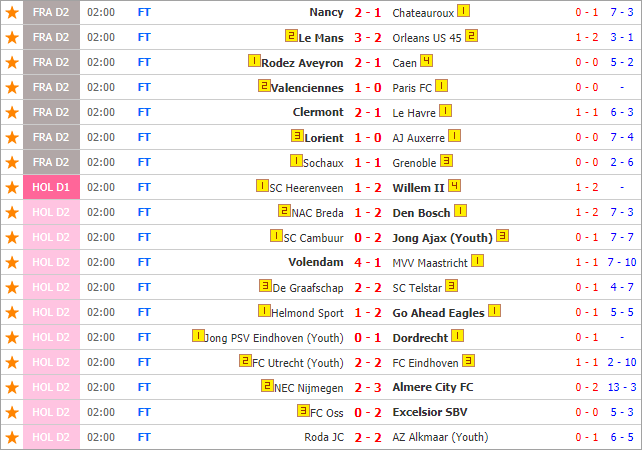Toggle favorite star for Roda JC match
The image size is (642, 450).
12,437
